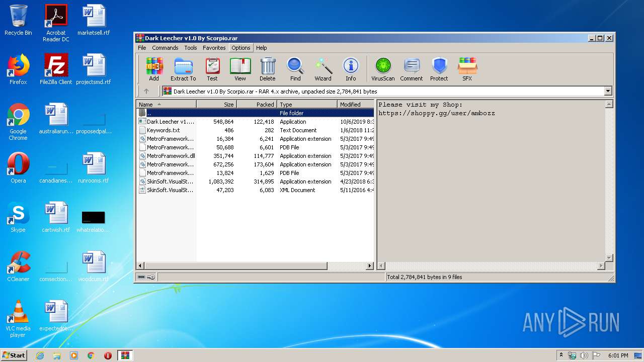Open the Wizard wand icon
This screenshot has width=644, height=362.
click(x=323, y=69)
